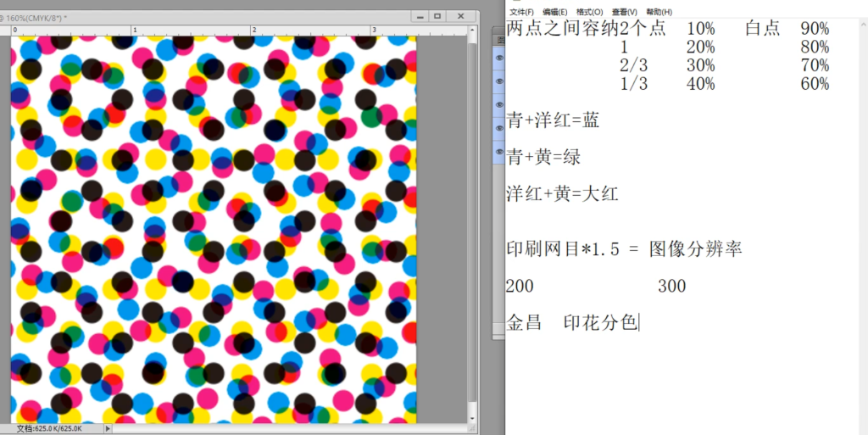868x435 pixels.
Task: Click the document window's scroll down arrow
Action: point(472,418)
